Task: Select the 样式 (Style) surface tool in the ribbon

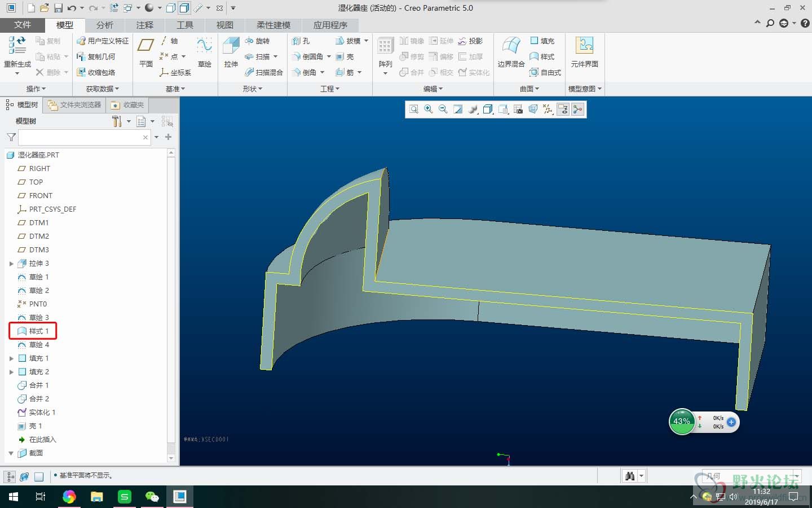Action: point(542,56)
